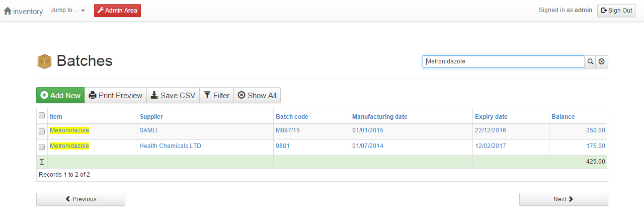Go to inventory home link

[x=23, y=11]
